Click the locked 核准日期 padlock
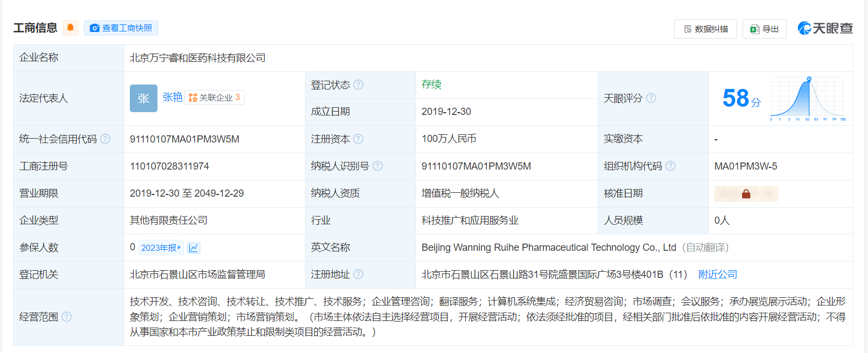 [x=746, y=194]
